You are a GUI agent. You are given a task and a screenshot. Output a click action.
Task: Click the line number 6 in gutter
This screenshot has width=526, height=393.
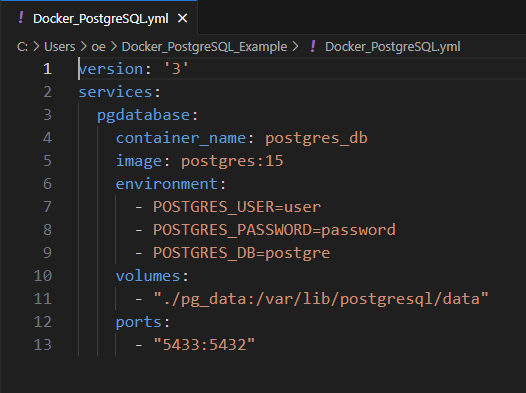pos(47,184)
